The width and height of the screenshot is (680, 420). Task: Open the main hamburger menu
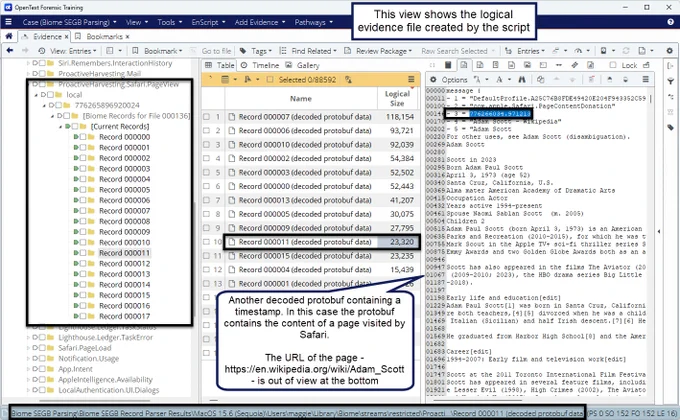(9, 22)
